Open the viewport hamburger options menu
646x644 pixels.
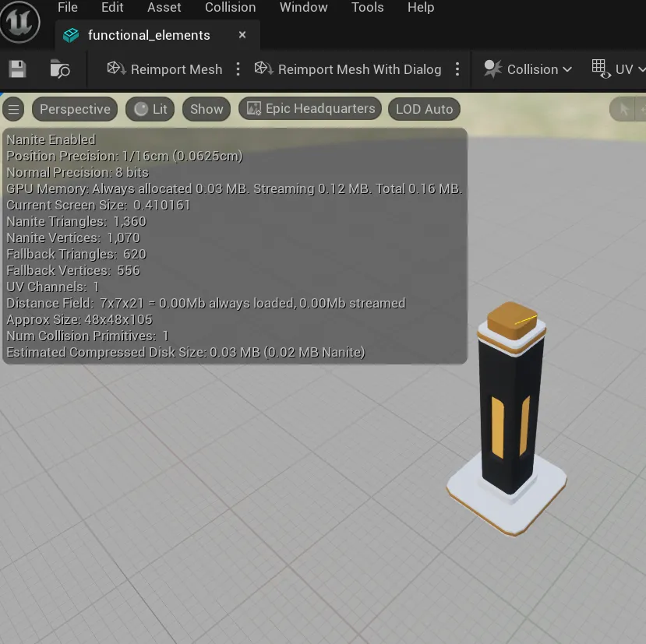[13, 109]
